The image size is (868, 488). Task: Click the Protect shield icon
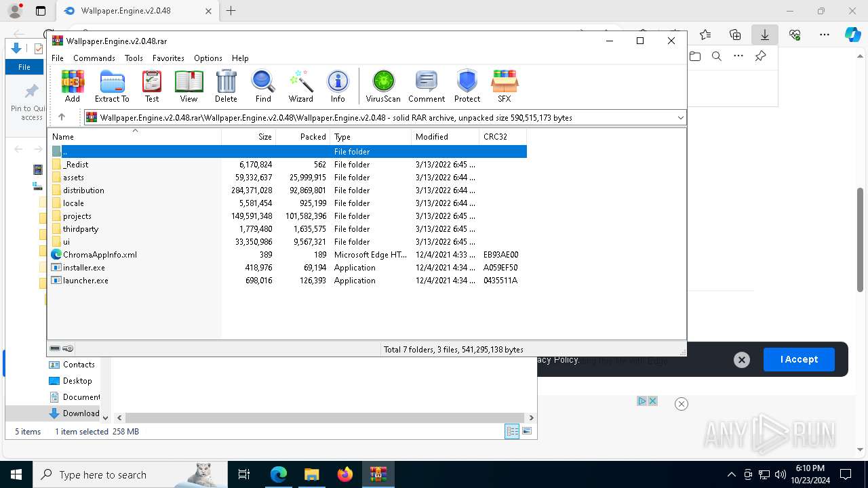pyautogui.click(x=467, y=86)
